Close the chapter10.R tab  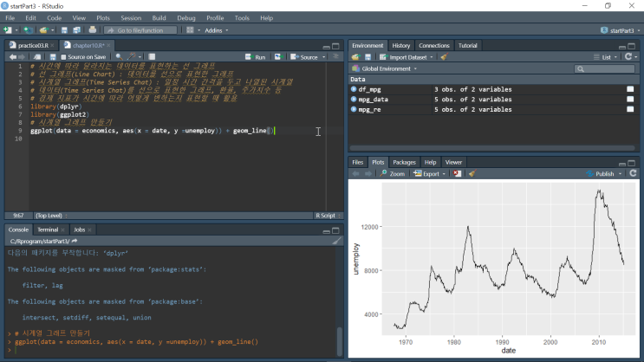click(x=108, y=46)
